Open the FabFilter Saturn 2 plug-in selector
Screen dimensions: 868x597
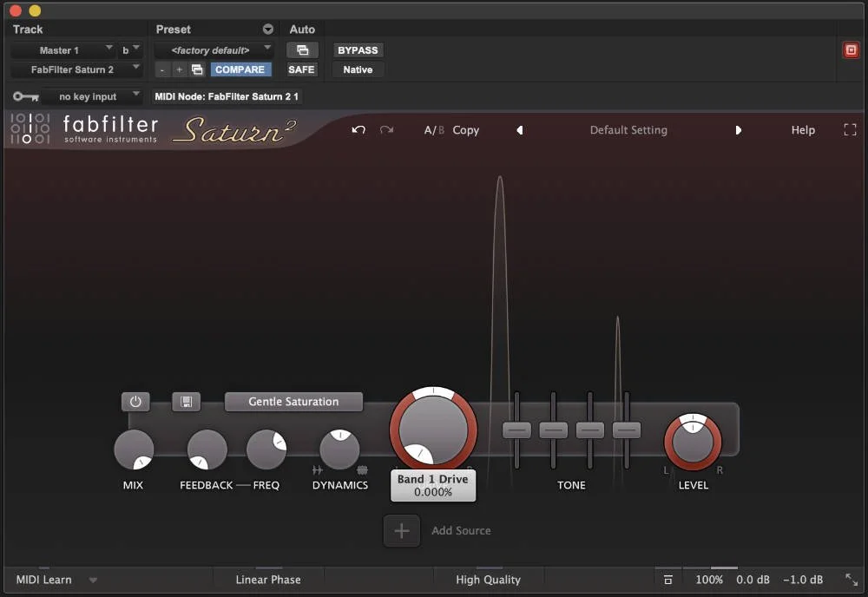(76, 69)
